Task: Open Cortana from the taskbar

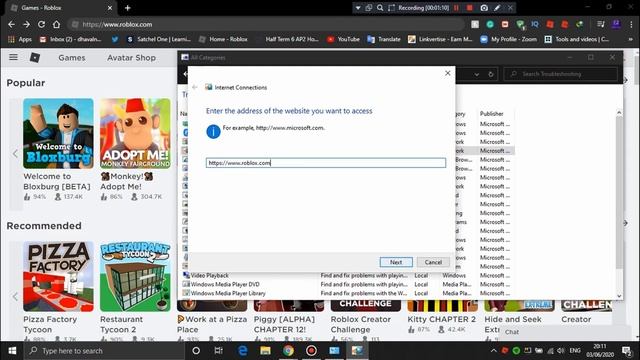Action: (x=196, y=351)
